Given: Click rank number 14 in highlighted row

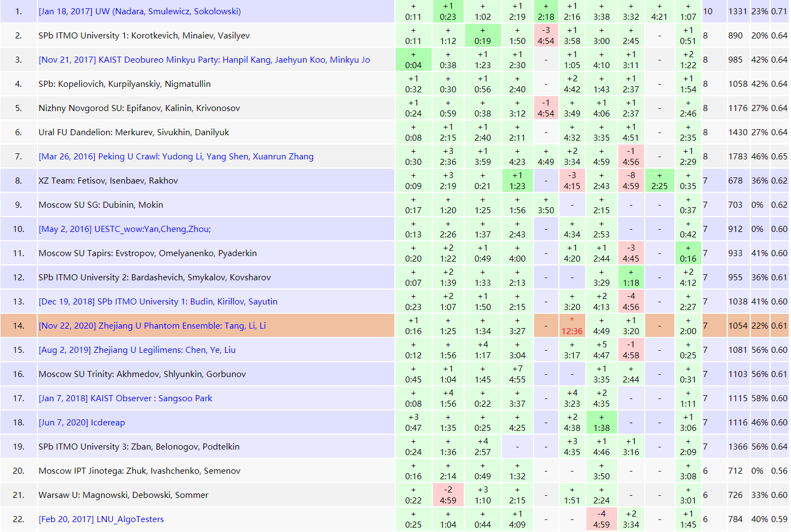Looking at the screenshot, I should [x=19, y=326].
